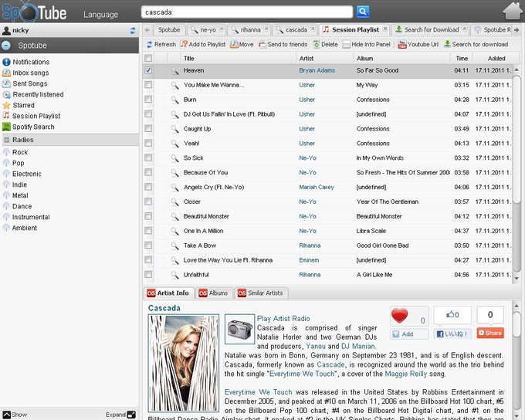Click the magnifier icon beside Yeah!
The height and width of the screenshot is (420, 525).
[x=174, y=144]
